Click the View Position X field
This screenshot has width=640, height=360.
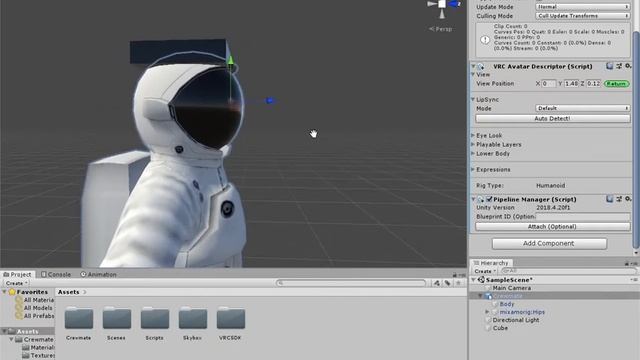[x=549, y=83]
